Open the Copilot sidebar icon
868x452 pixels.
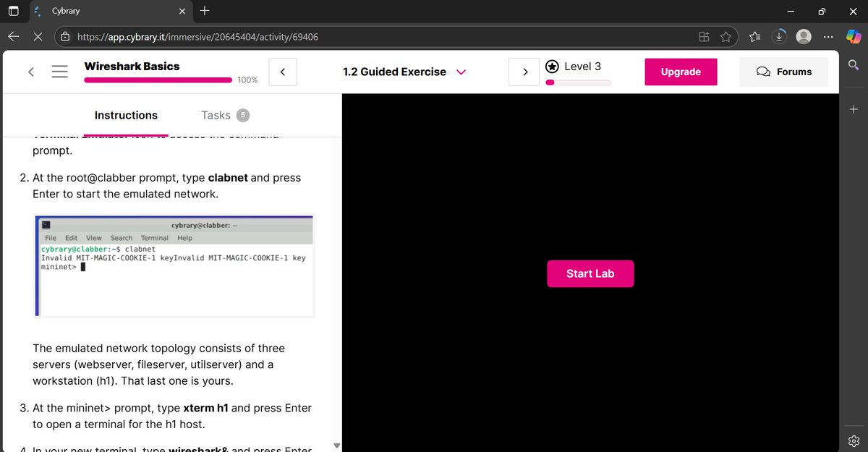(854, 36)
